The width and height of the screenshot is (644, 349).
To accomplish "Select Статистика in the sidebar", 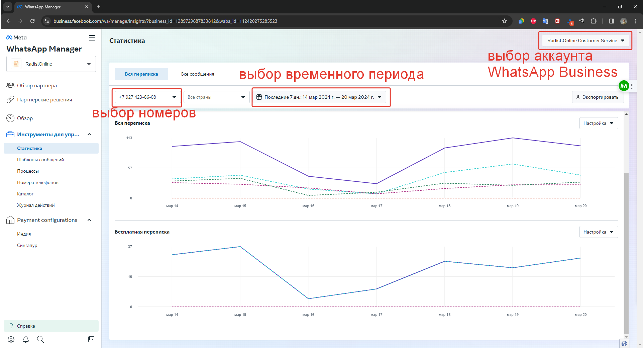I will pos(51,148).
